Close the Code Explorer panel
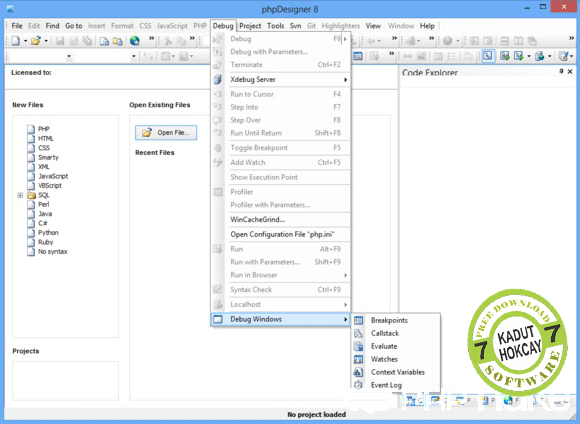The image size is (580, 424). point(570,71)
